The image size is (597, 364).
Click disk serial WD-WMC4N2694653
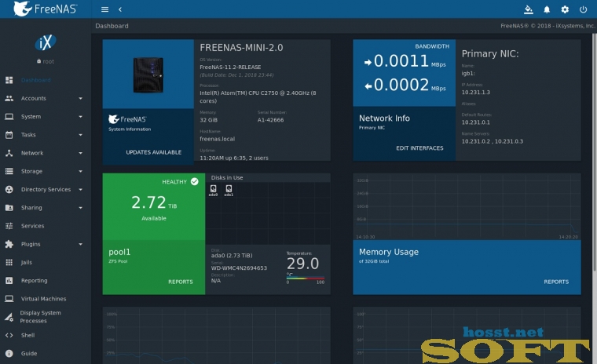(x=239, y=268)
